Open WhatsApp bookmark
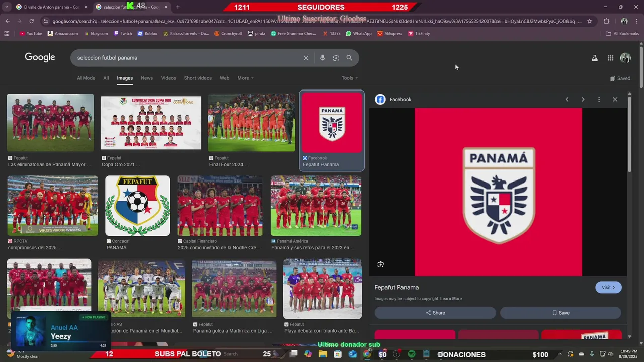 pos(358,34)
